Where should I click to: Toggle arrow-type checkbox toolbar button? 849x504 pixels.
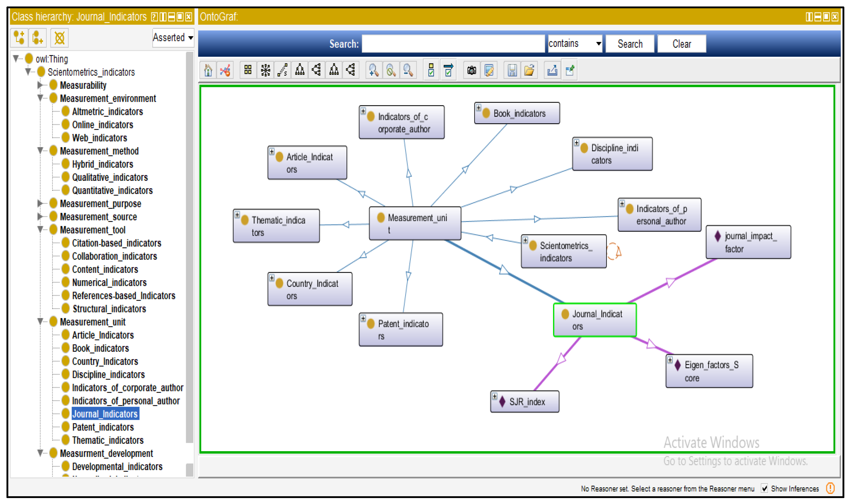click(448, 70)
